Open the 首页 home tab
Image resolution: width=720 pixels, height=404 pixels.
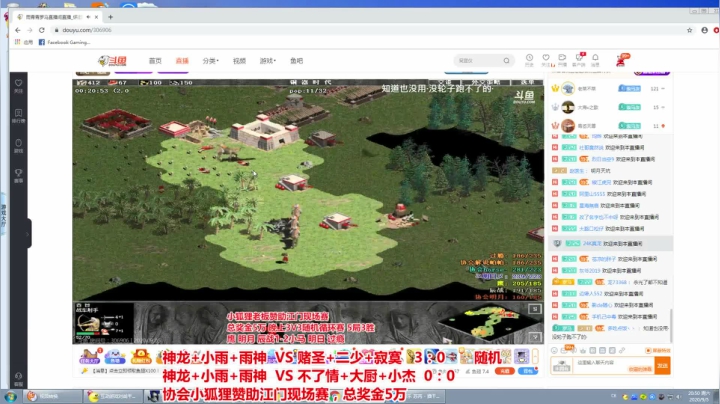tap(155, 61)
